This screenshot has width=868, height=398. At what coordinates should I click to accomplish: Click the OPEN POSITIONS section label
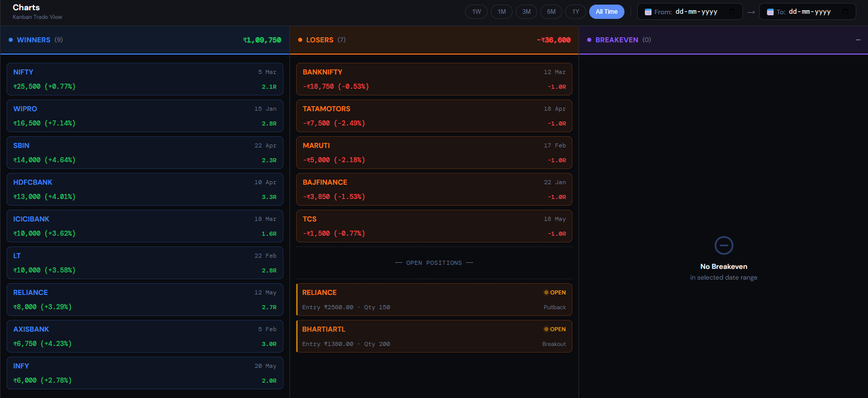point(434,263)
